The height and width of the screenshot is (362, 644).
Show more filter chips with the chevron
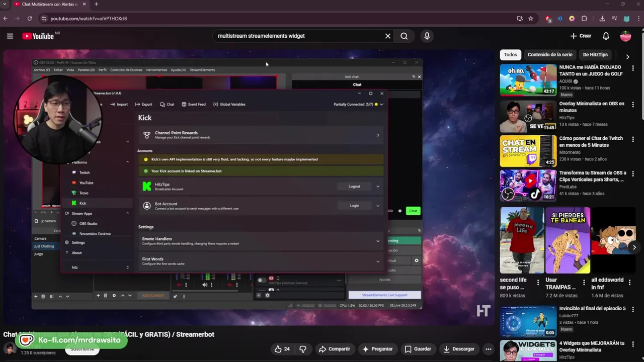627,56
